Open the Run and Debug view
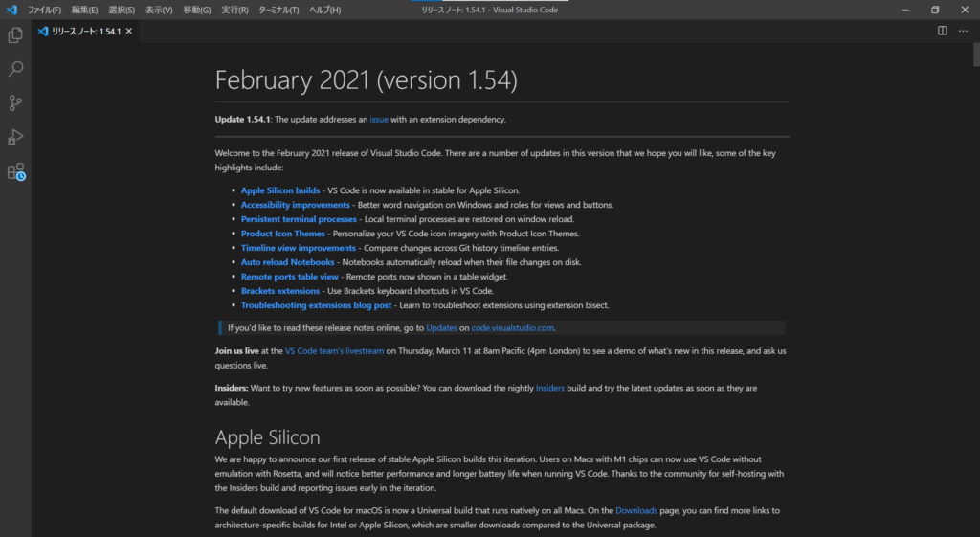The width and height of the screenshot is (980, 537). pyautogui.click(x=15, y=137)
